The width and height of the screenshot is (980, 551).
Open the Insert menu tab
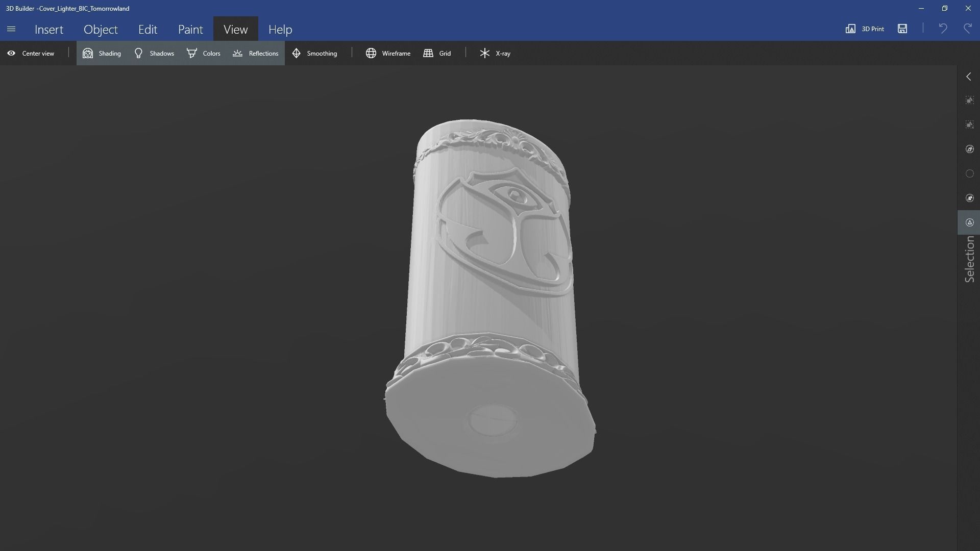[x=49, y=29]
